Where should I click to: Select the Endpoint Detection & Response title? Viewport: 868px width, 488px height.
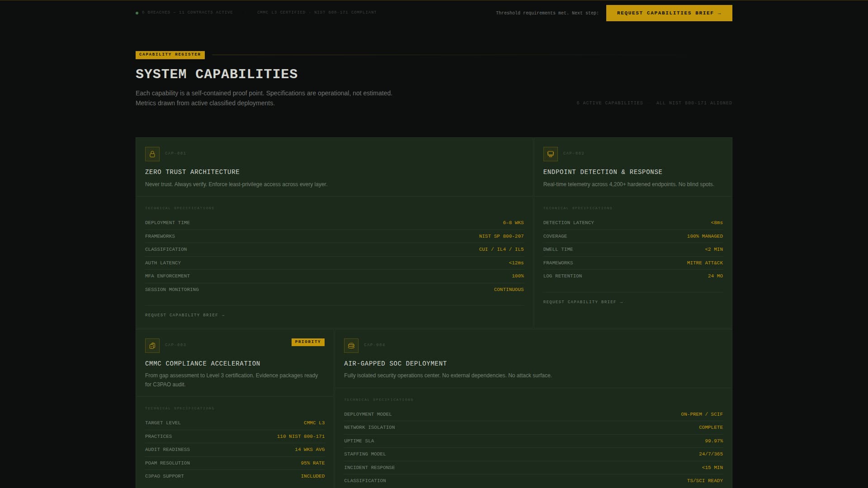tap(603, 172)
